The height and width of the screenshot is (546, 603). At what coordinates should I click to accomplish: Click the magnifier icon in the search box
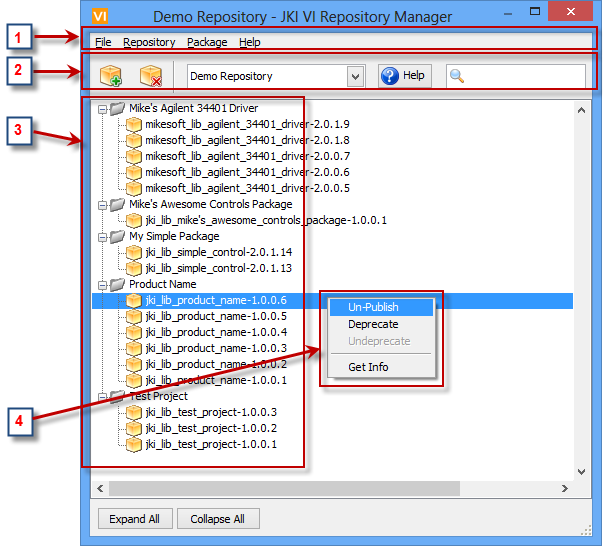pos(457,76)
